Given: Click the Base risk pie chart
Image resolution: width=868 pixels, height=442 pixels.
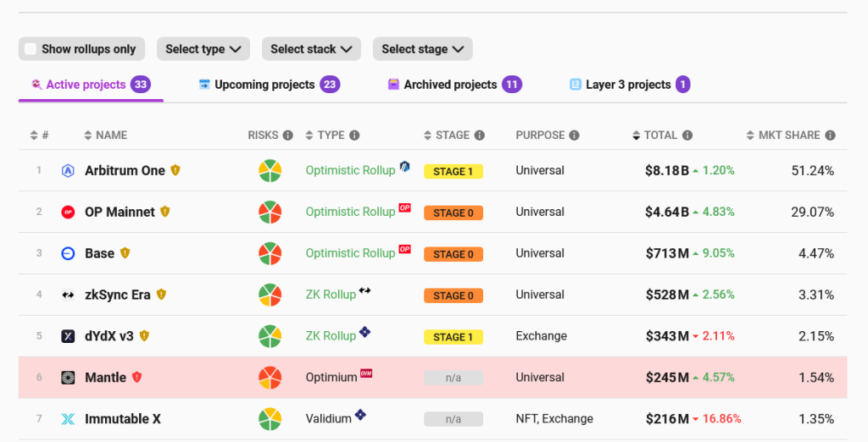Looking at the screenshot, I should tap(270, 253).
